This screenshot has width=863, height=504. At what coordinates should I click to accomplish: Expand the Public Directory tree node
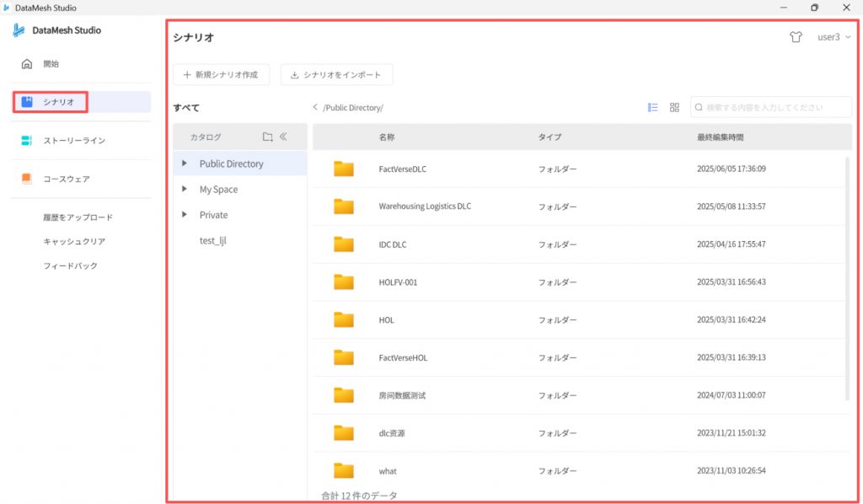click(185, 164)
